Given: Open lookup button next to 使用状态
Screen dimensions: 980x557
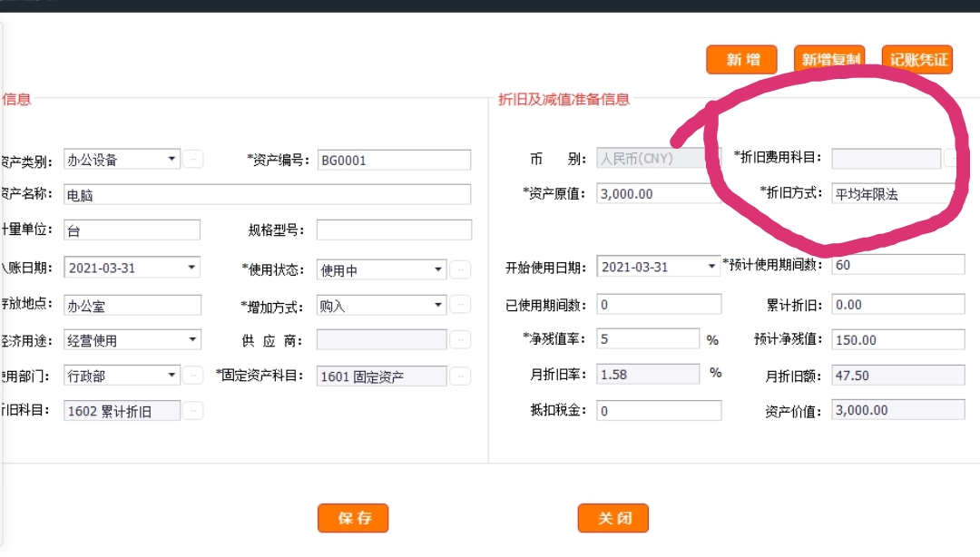Looking at the screenshot, I should (x=460, y=269).
